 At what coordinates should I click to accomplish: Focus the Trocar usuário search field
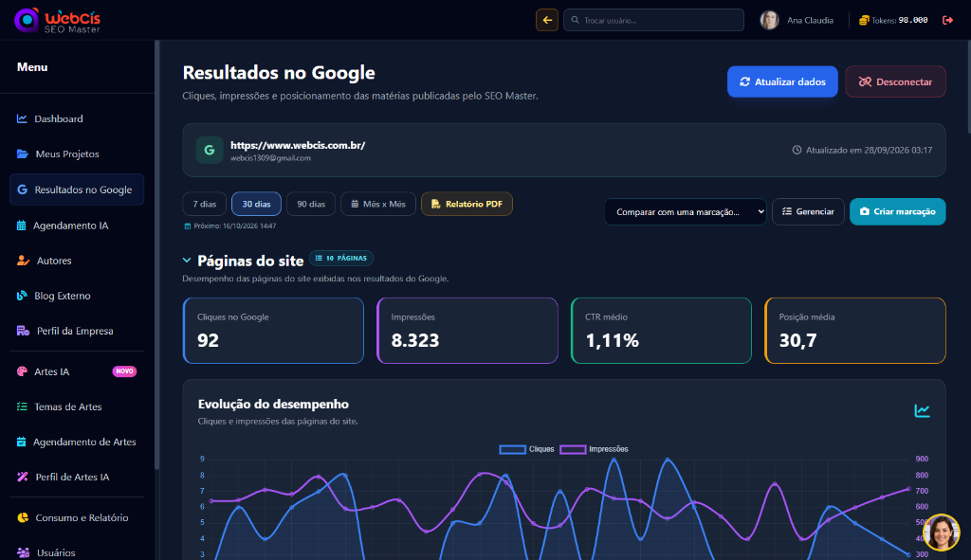[653, 20]
